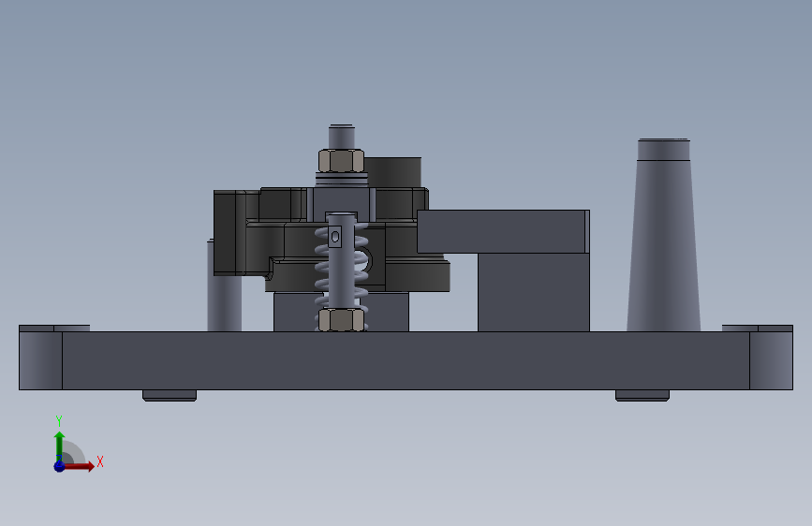Select the black clamp body's left vertical face

coord(224,232)
